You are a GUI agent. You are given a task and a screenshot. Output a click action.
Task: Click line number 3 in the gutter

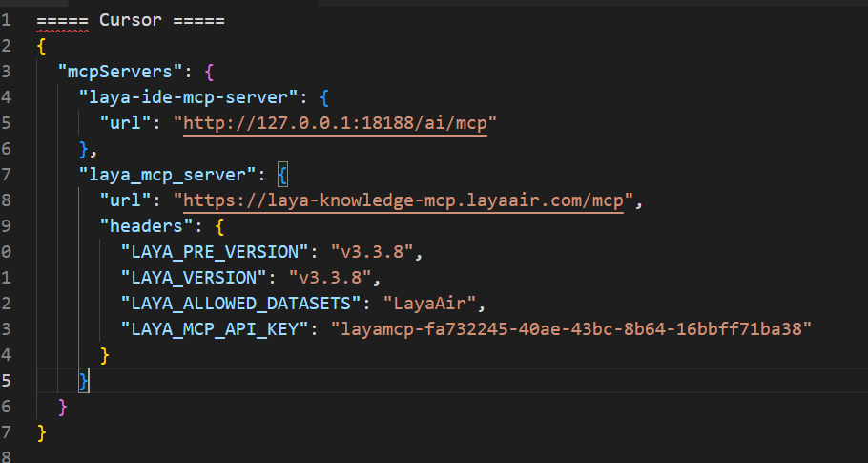pyautogui.click(x=7, y=72)
